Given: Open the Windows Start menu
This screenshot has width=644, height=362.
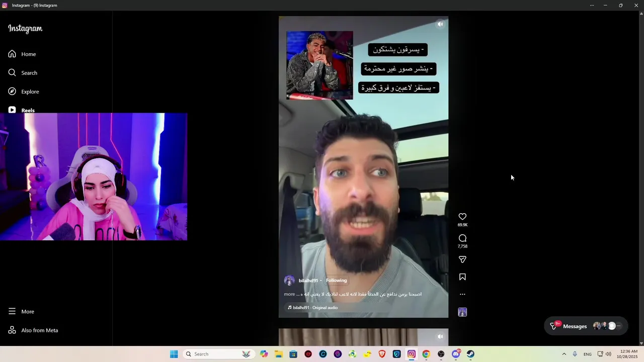Looking at the screenshot, I should pos(174,354).
